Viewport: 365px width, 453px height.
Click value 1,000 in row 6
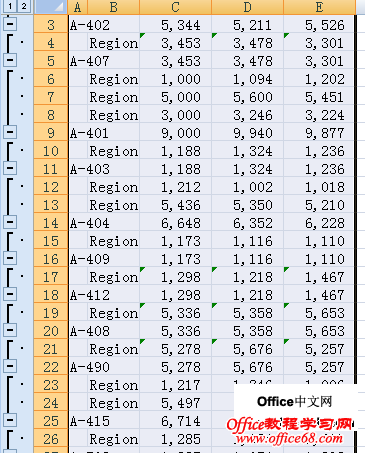point(176,79)
